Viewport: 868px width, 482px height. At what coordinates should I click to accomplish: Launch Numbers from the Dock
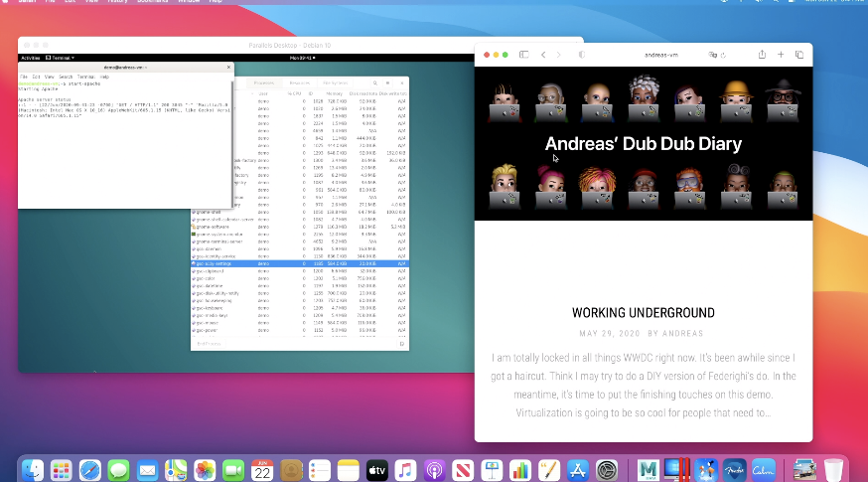coord(520,470)
